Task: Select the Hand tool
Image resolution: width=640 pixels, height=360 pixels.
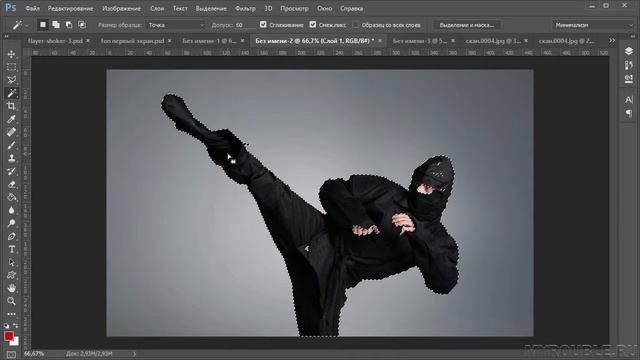Action: 11,288
